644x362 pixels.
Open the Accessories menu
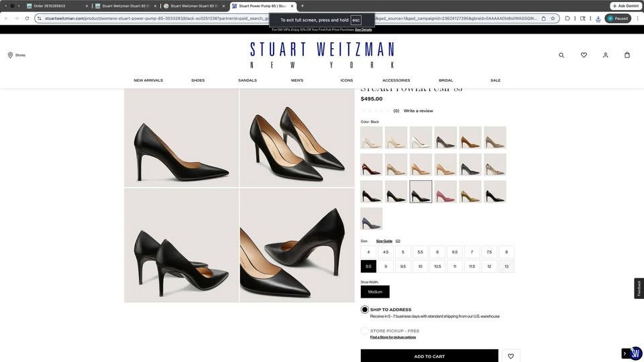coord(396,80)
